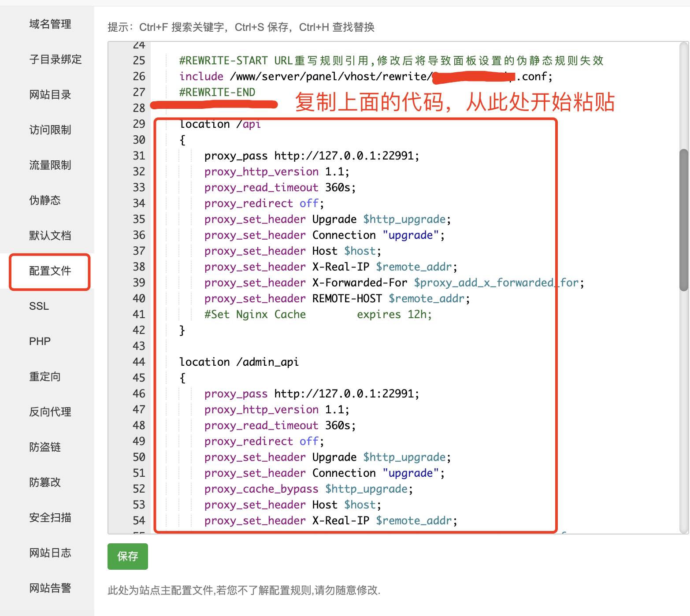The image size is (690, 616).
Task: Select 反向代理 in the sidebar
Action: [50, 412]
